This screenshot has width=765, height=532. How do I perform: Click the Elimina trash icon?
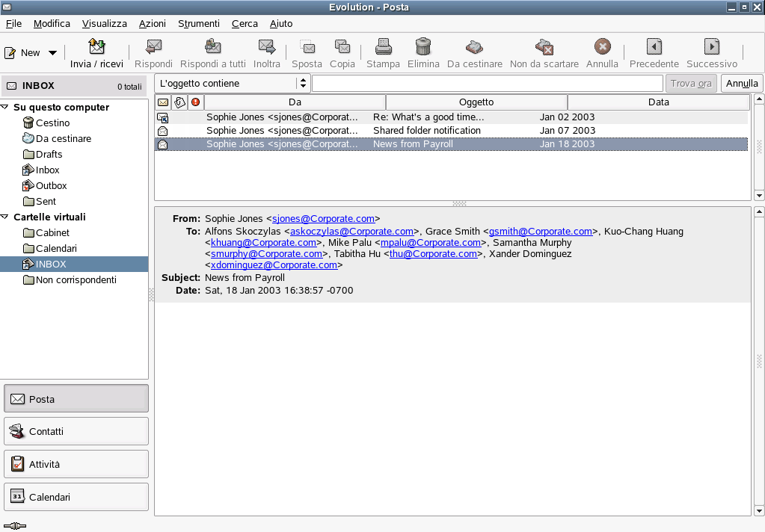423,46
